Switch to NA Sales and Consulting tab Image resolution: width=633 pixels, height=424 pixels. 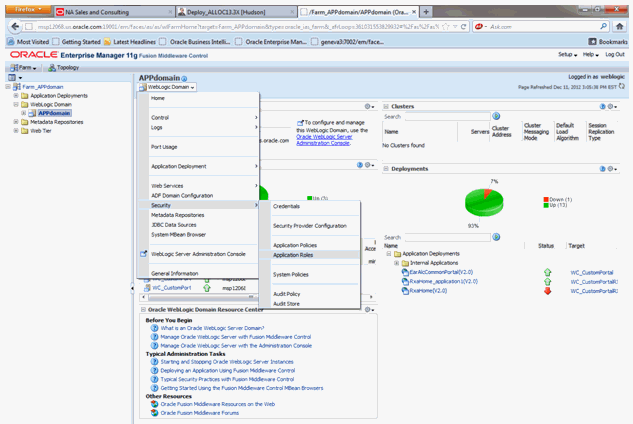point(114,12)
